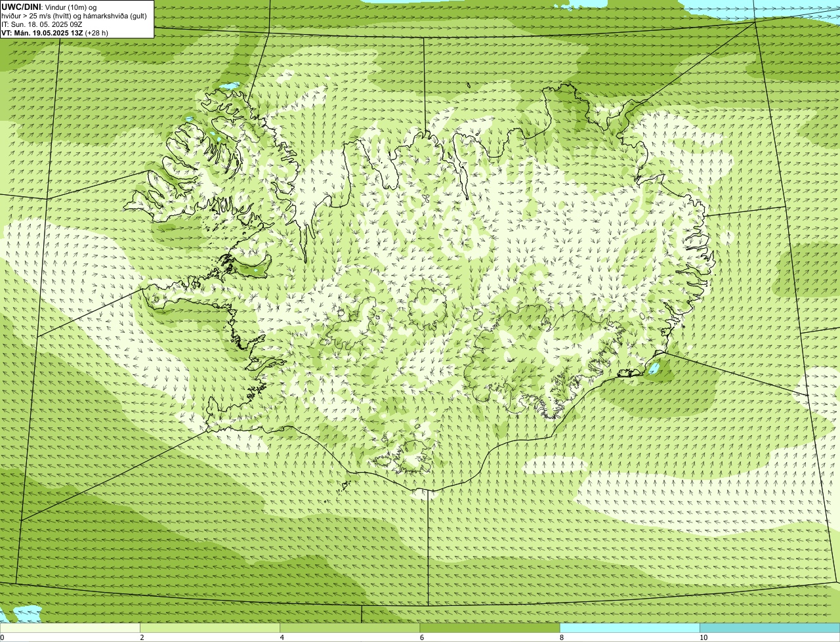Click the 4–6 m/s legend color band

[350, 628]
